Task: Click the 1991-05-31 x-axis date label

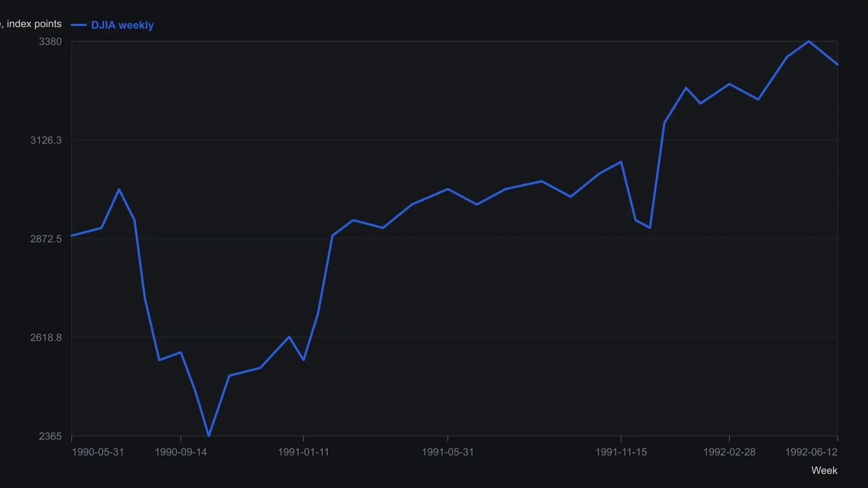Action: click(x=448, y=452)
